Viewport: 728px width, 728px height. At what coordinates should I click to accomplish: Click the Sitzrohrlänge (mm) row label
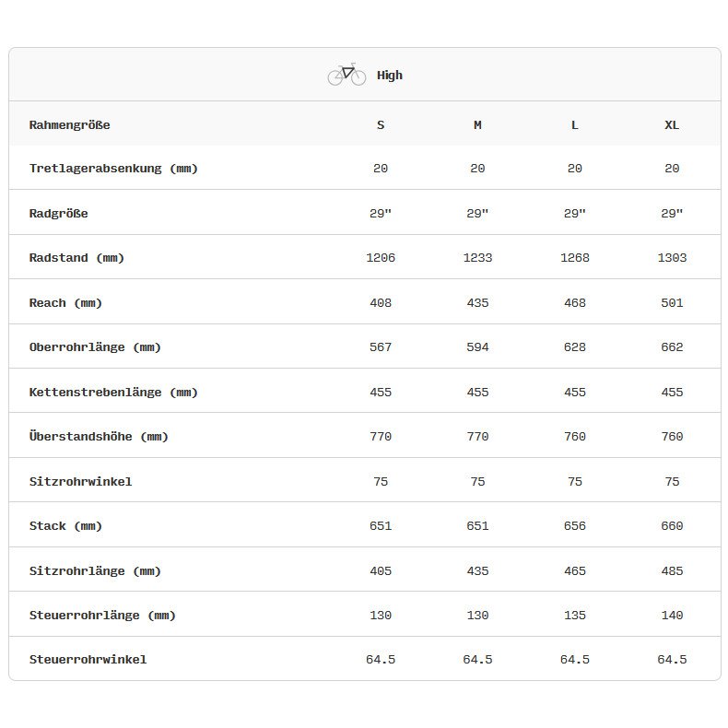[95, 571]
